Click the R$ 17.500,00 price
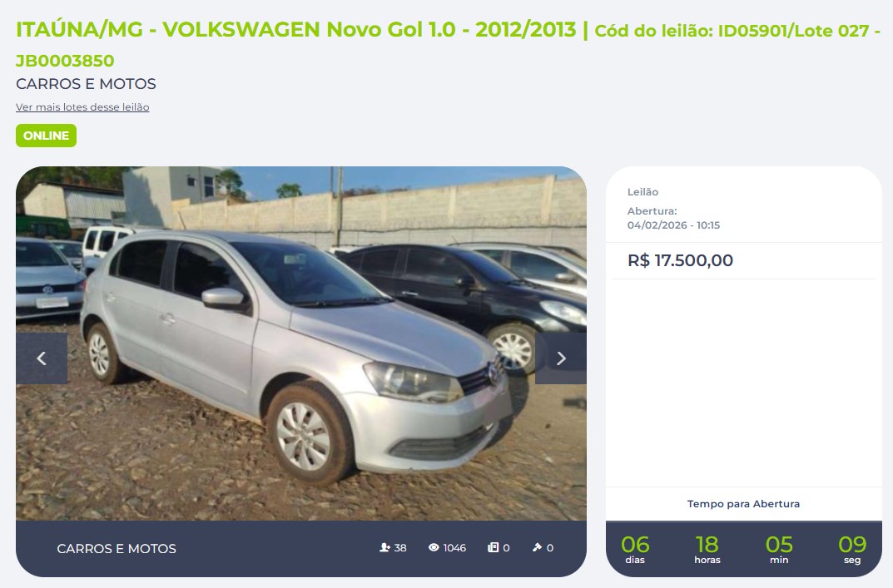 click(680, 260)
